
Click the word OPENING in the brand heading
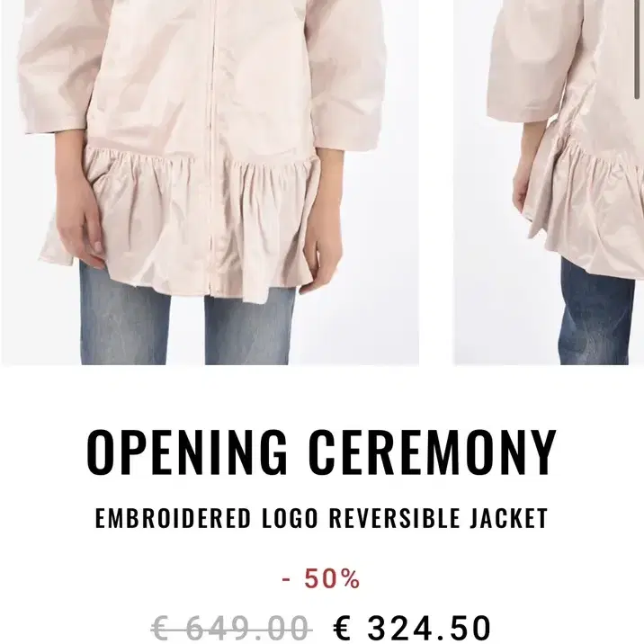tap(187, 452)
